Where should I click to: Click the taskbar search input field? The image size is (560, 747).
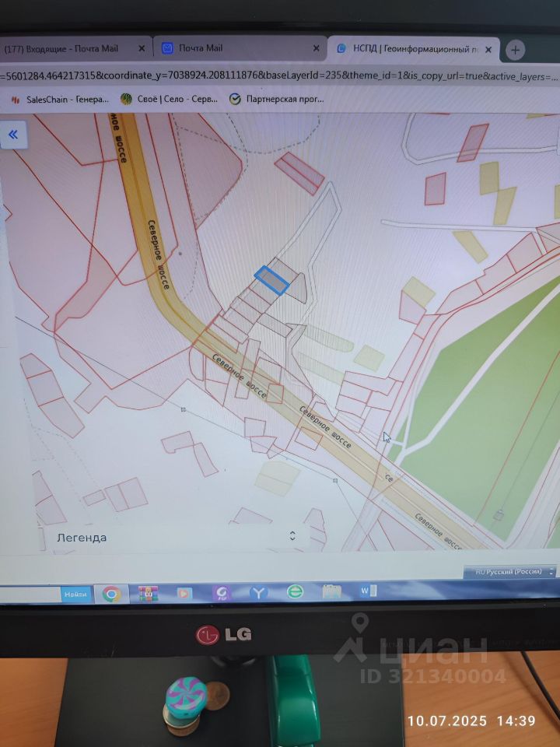coord(30,595)
